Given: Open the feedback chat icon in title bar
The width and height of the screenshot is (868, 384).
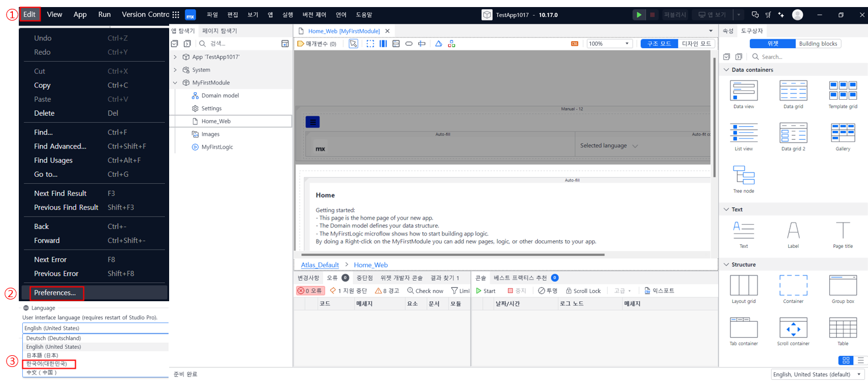Looking at the screenshot, I should tap(755, 15).
